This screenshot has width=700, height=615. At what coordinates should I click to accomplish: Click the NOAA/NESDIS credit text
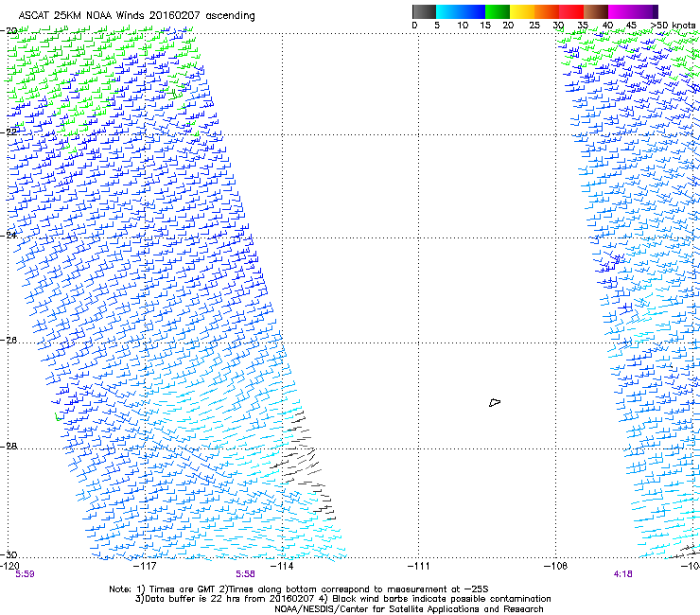point(409,609)
